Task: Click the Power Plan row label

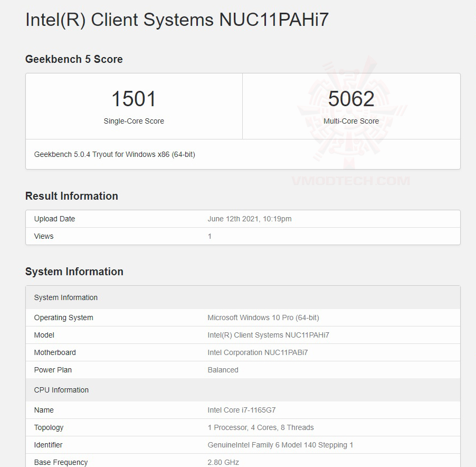Action: pos(53,370)
